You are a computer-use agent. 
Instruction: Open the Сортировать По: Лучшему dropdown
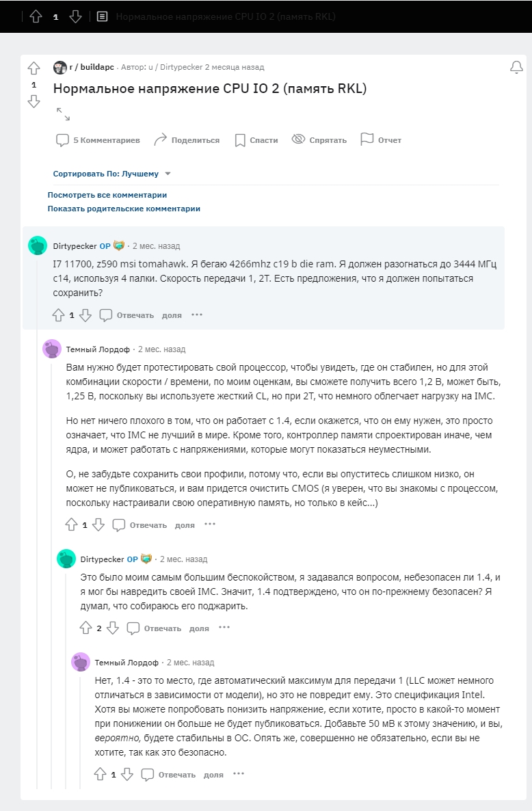pos(112,174)
